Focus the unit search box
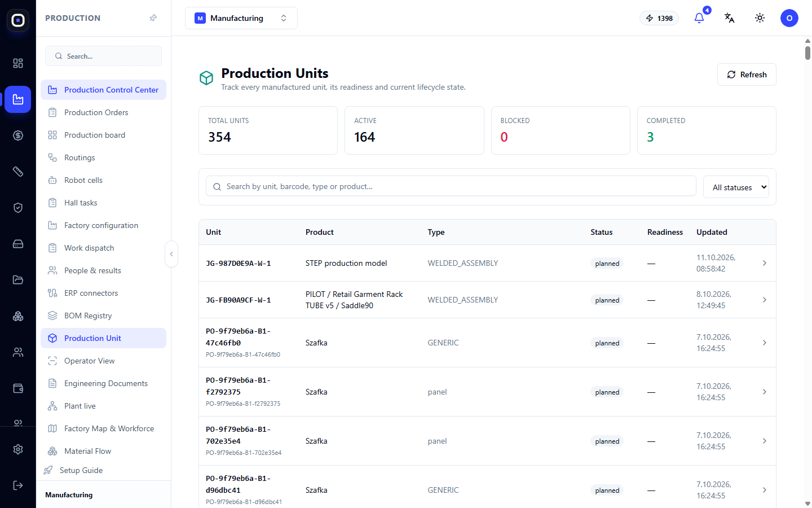 451,186
